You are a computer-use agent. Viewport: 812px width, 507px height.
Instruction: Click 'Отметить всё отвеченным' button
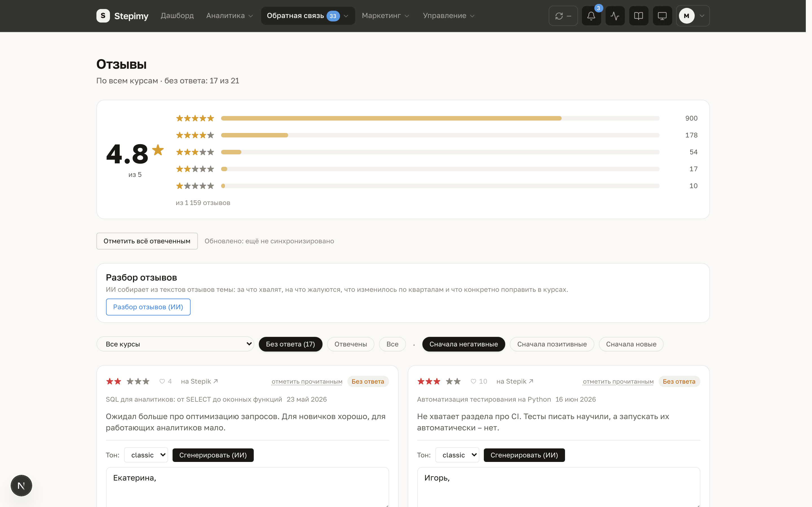(x=147, y=241)
